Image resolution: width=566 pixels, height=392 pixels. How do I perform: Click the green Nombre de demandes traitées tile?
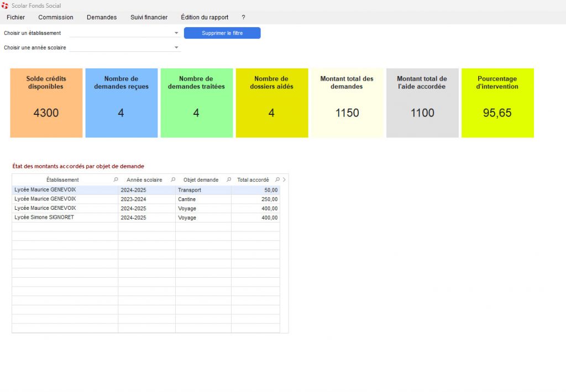[196, 103]
